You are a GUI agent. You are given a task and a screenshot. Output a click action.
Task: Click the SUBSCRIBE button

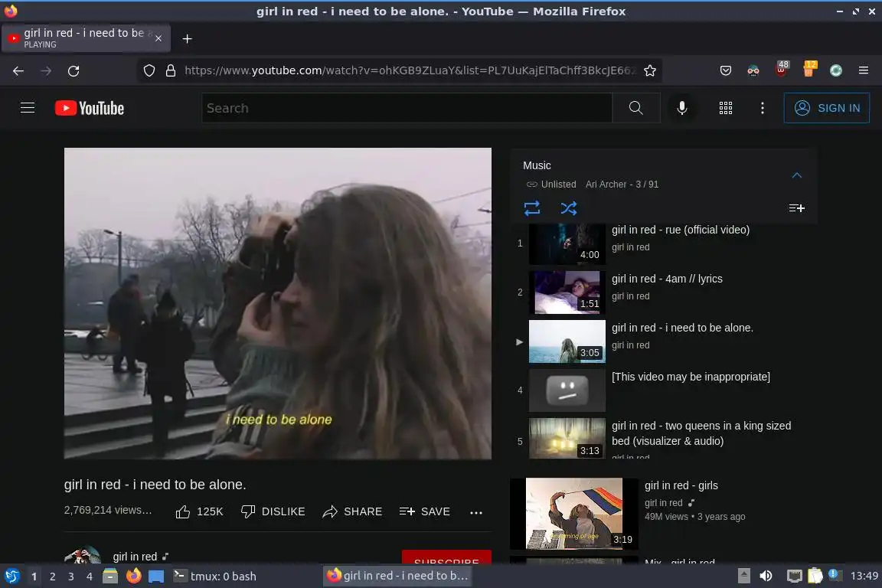446,557
